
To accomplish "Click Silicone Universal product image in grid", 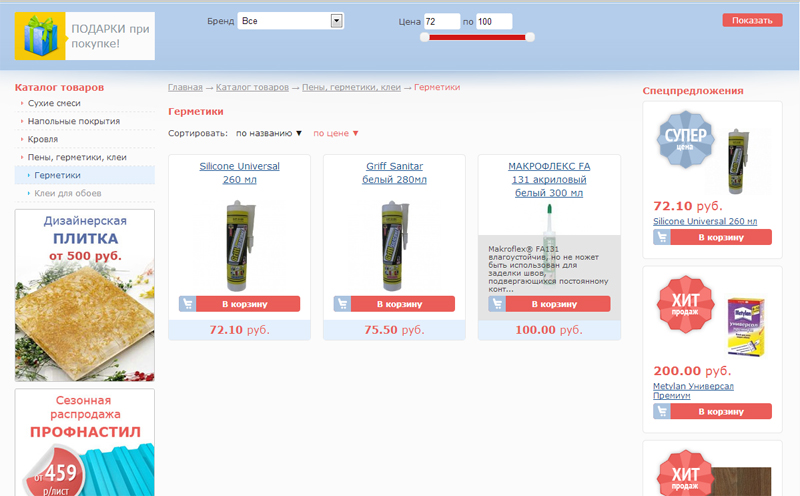I will pyautogui.click(x=240, y=246).
